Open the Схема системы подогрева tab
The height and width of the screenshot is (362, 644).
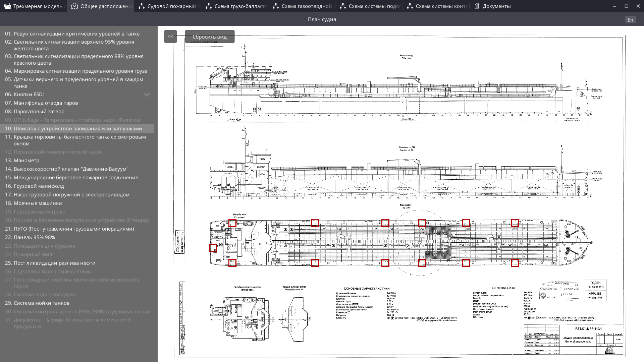(369, 6)
